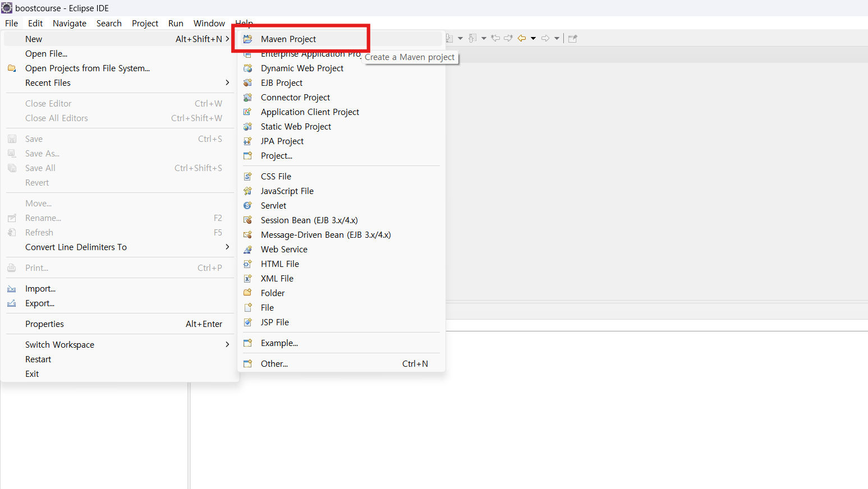Open the Example... wizard
The image size is (868, 489).
(x=341, y=343)
